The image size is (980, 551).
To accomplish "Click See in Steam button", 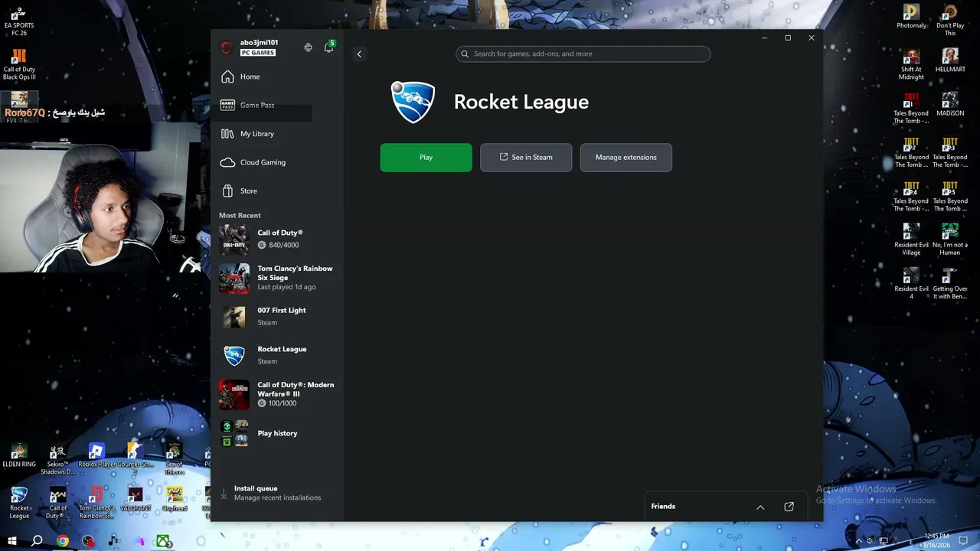I will [x=526, y=158].
